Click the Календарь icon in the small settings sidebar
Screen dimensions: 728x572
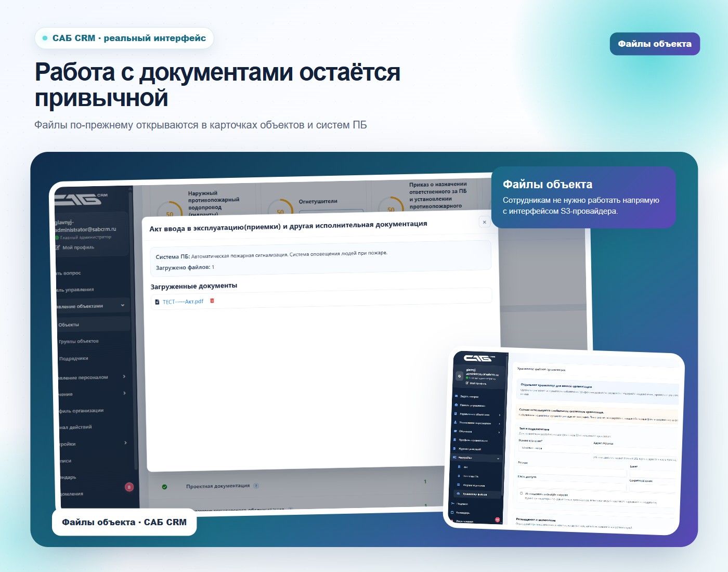(x=452, y=512)
